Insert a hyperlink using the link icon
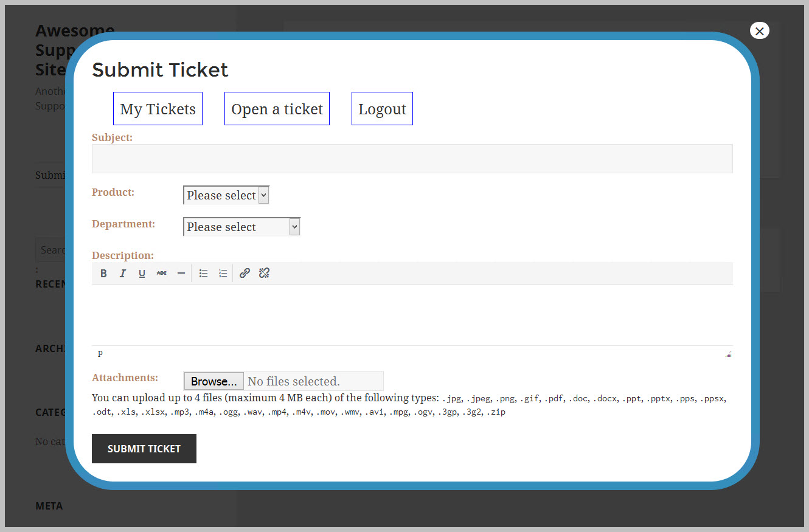The height and width of the screenshot is (532, 809). [x=245, y=273]
